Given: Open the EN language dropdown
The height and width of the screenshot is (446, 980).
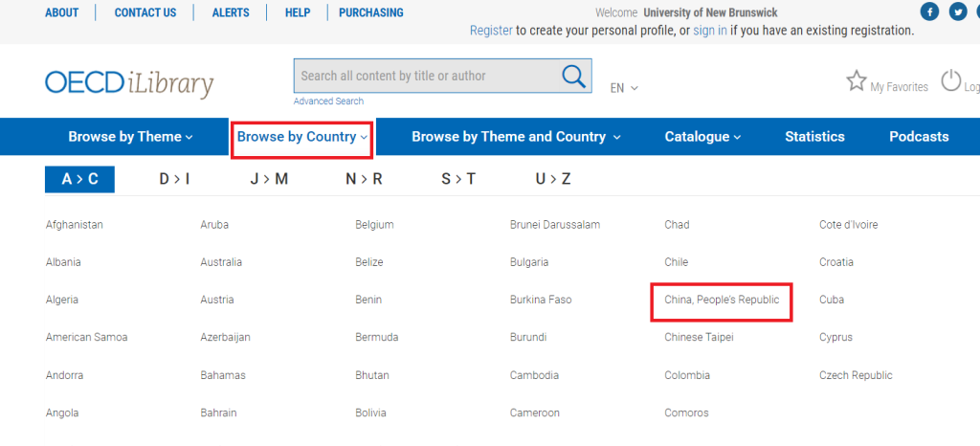Looking at the screenshot, I should coord(624,88).
